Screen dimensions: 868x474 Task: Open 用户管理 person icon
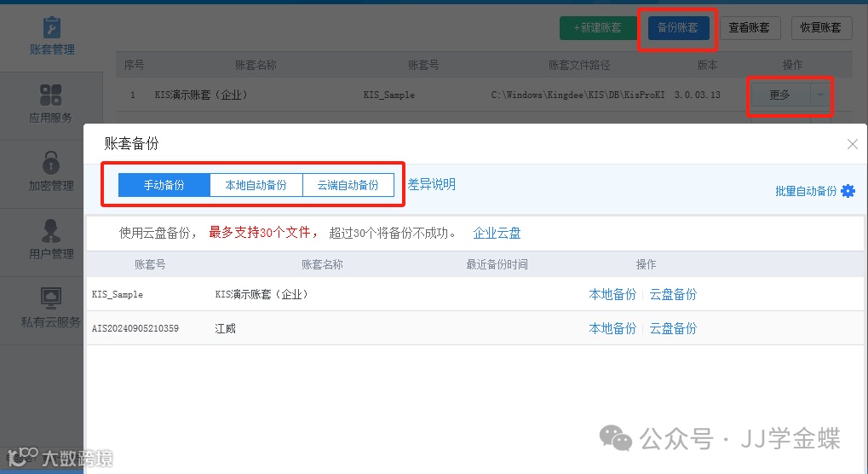click(x=51, y=231)
